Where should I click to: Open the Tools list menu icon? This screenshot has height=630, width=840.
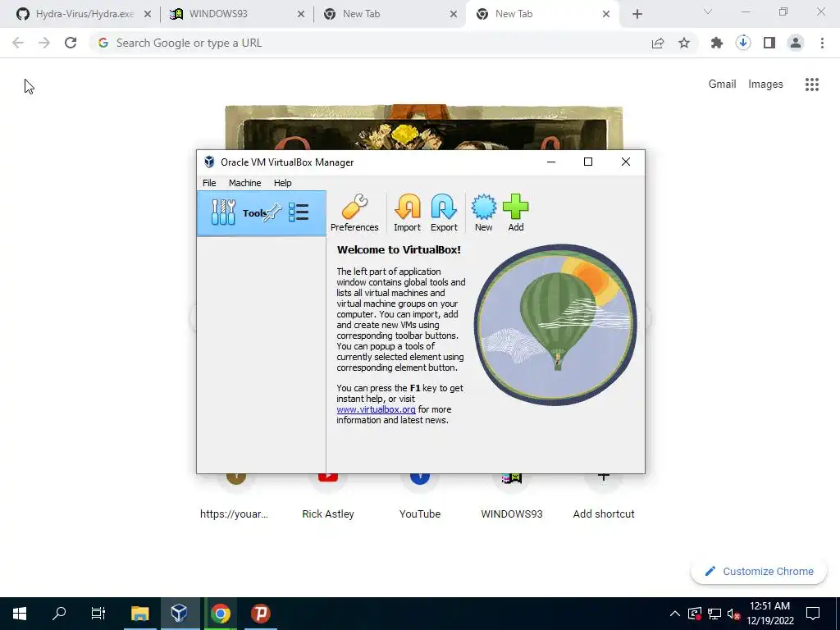299,212
